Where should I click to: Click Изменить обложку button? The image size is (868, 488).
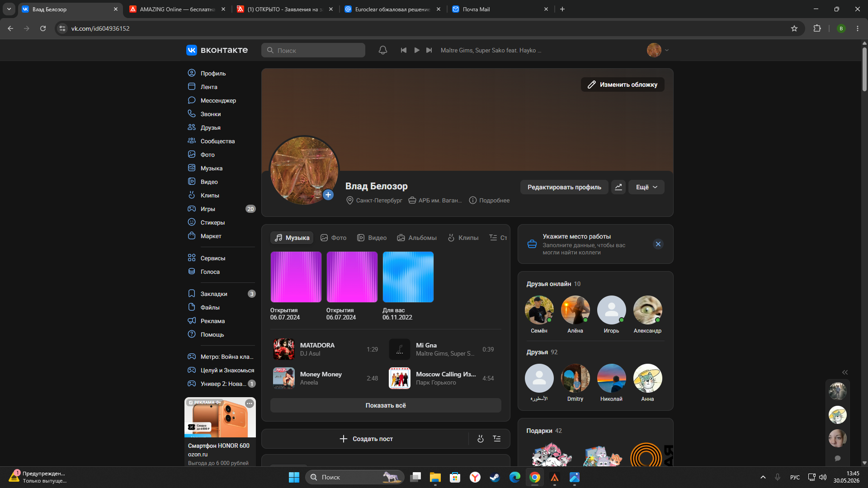[x=623, y=84]
